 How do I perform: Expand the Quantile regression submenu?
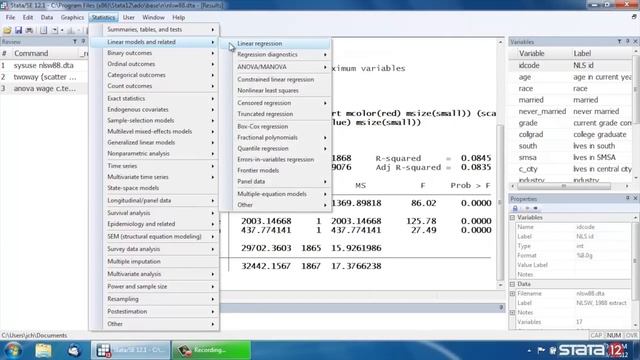[282, 149]
